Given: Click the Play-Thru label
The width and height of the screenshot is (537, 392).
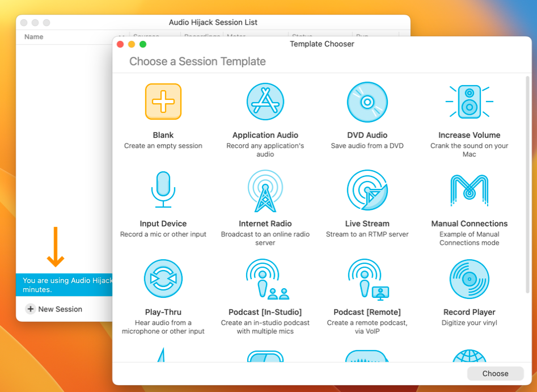Looking at the screenshot, I should click(x=163, y=312).
